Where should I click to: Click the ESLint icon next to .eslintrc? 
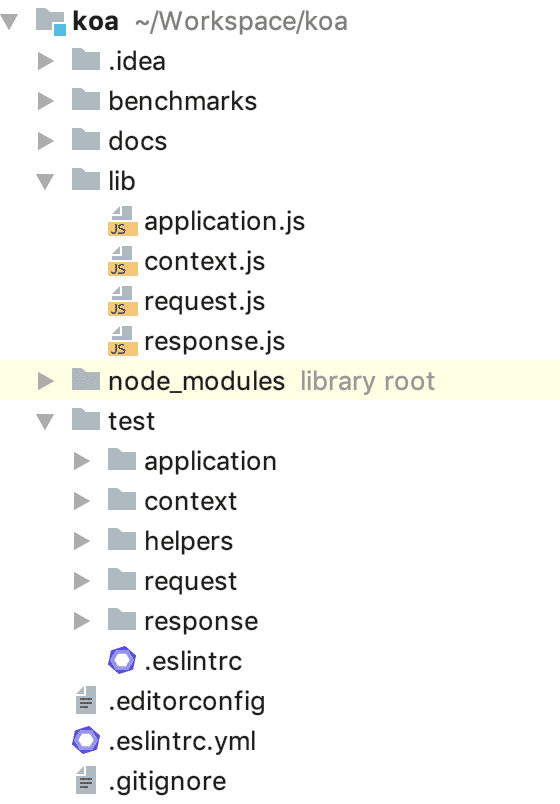[x=122, y=660]
